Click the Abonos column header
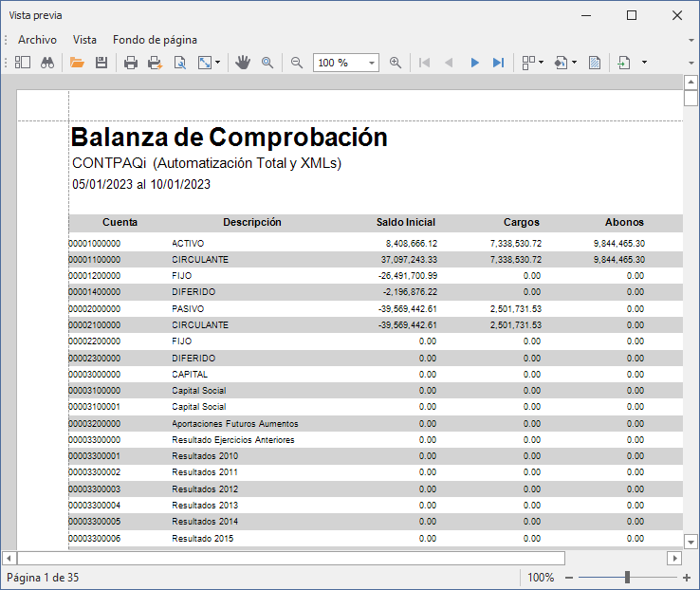 [624, 222]
